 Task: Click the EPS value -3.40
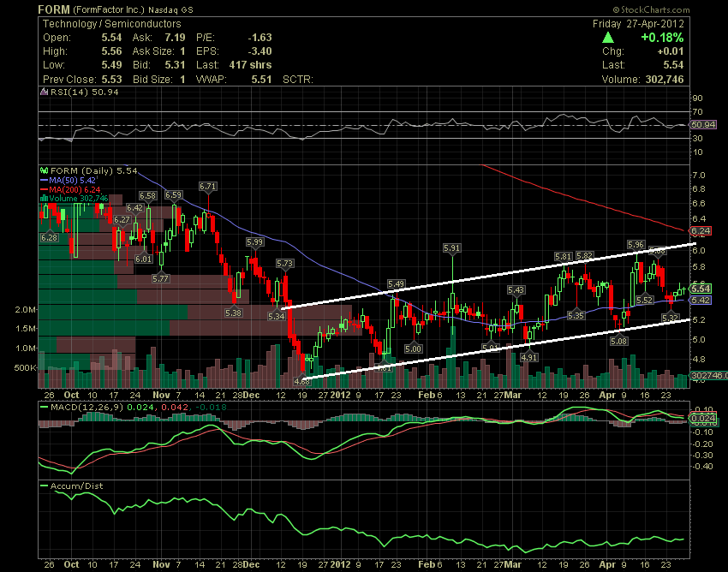coord(260,51)
